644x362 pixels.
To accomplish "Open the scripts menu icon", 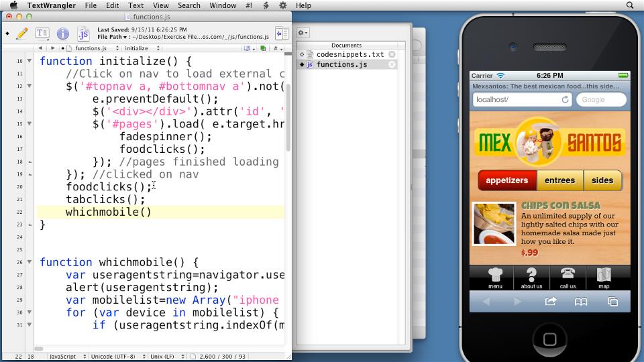I will [266, 5].
